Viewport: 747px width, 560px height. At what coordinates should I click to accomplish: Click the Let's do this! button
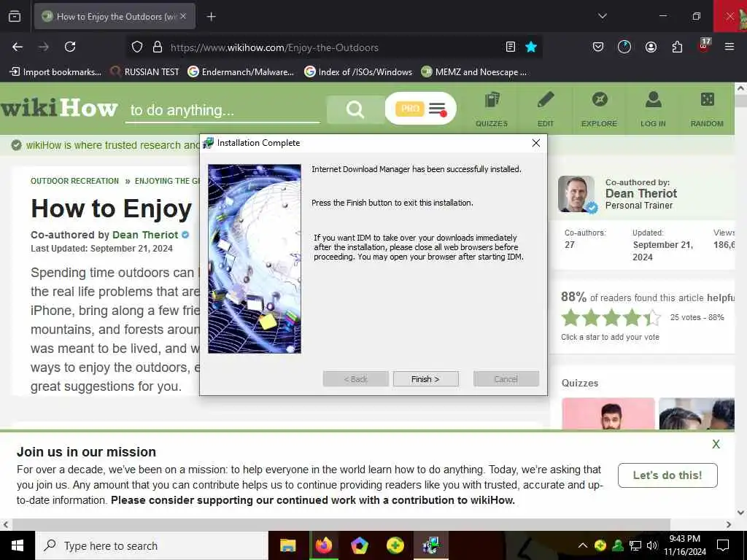667,475
